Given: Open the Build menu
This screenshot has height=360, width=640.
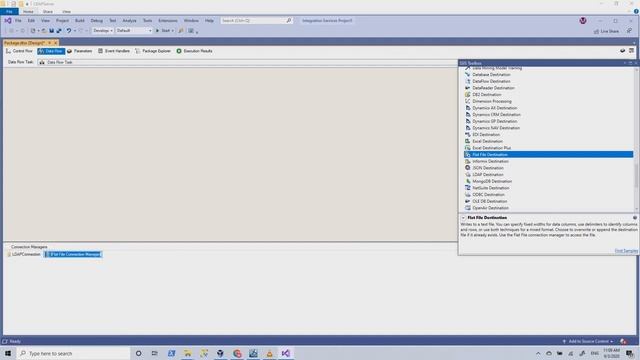Looking at the screenshot, I should pos(80,20).
